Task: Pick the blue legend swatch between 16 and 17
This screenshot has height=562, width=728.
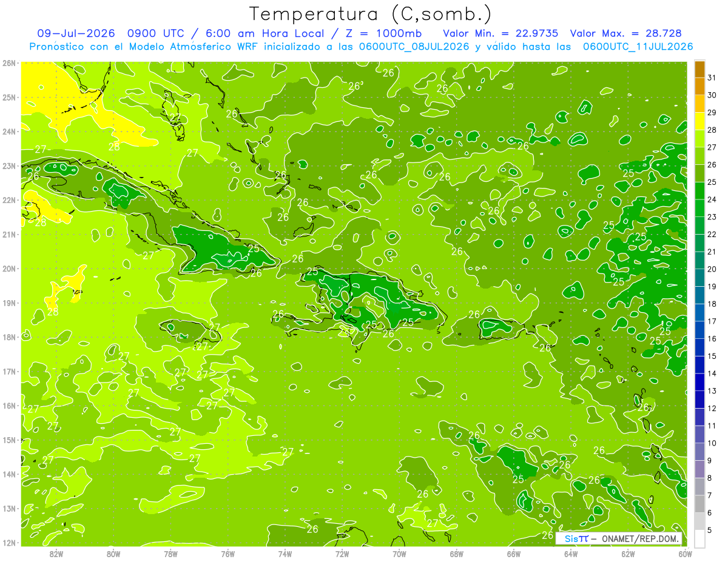Action: 699,330
